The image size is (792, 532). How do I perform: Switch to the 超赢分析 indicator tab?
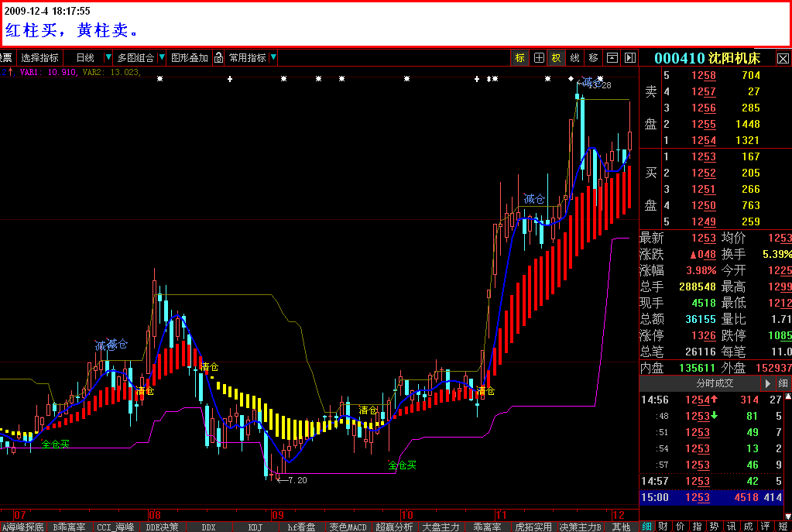click(x=395, y=527)
